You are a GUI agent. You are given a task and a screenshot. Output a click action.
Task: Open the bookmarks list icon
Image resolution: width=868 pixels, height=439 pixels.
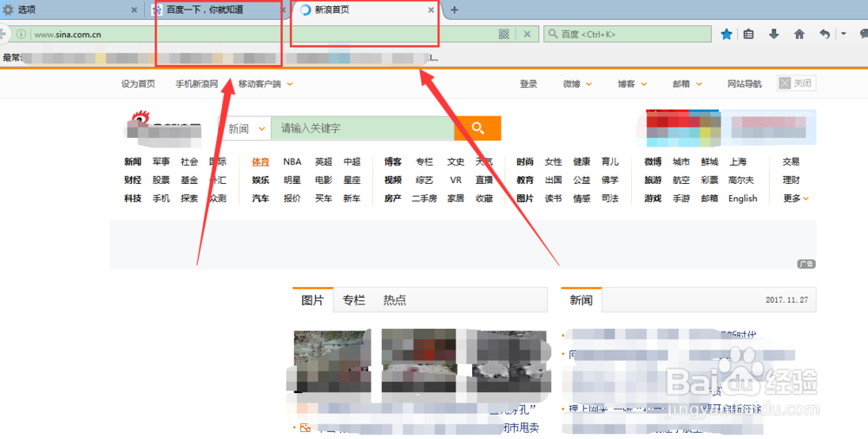point(748,35)
